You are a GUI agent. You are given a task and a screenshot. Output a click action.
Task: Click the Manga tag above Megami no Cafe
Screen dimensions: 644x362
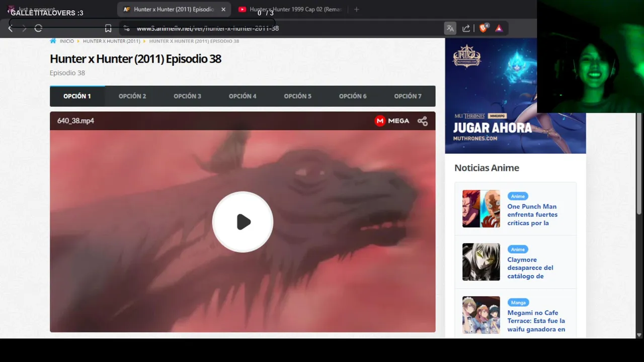pyautogui.click(x=518, y=302)
